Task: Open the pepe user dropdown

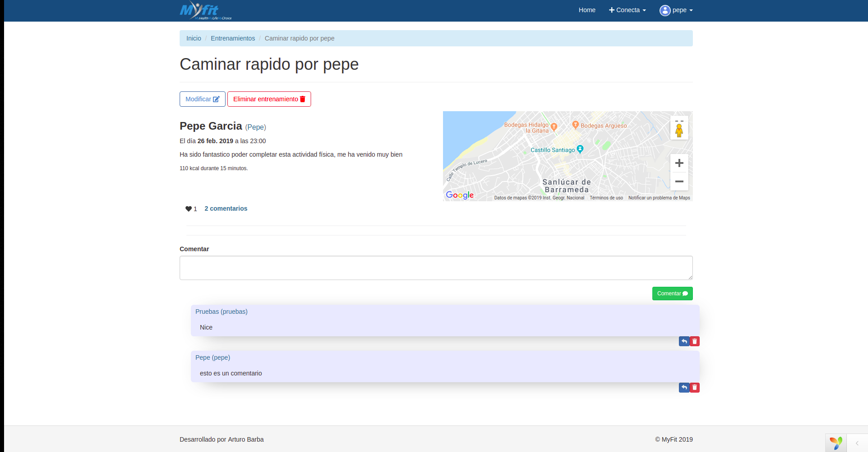Action: pos(676,10)
